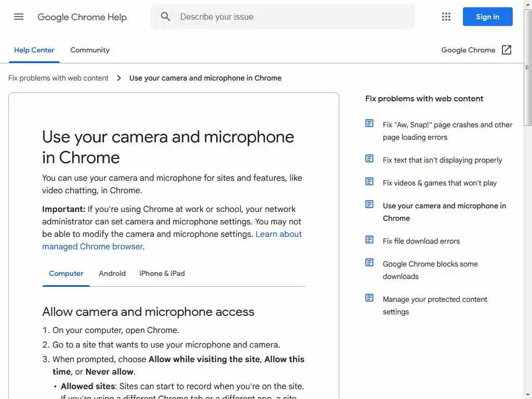
Task: Click the external link icon beside Google Chrome
Action: 507,50
